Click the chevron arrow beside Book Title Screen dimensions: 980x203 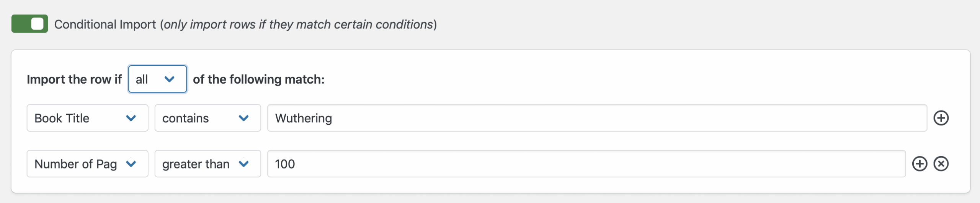[x=131, y=118]
